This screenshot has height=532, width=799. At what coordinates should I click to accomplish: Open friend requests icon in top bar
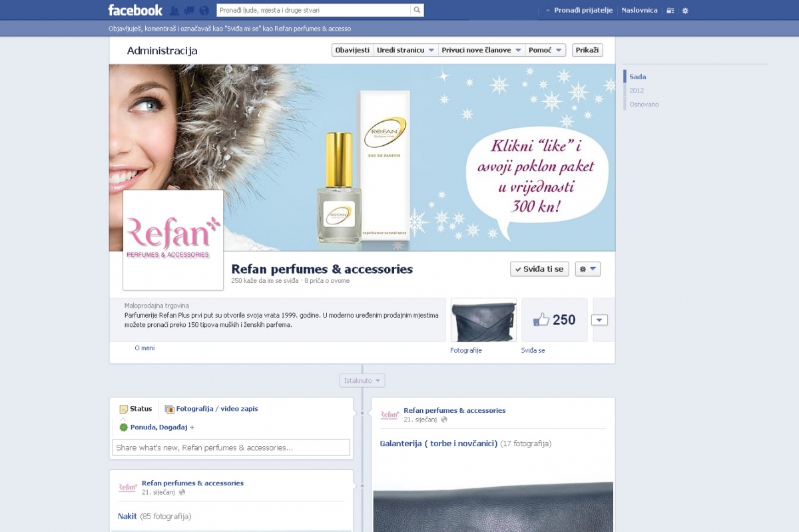pyautogui.click(x=174, y=11)
